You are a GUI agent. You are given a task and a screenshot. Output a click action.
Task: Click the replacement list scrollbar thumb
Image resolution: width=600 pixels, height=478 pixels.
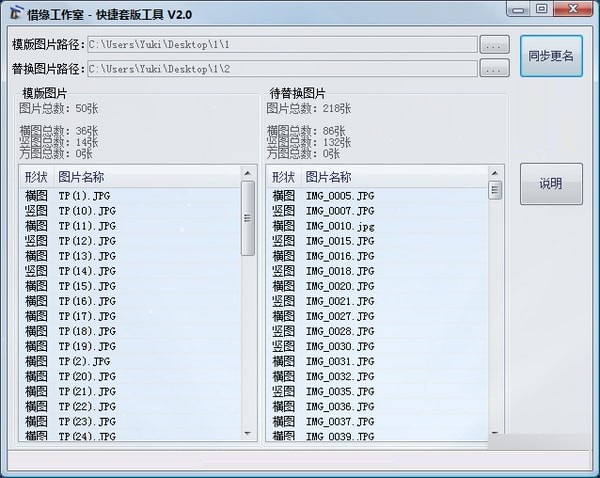click(x=495, y=190)
